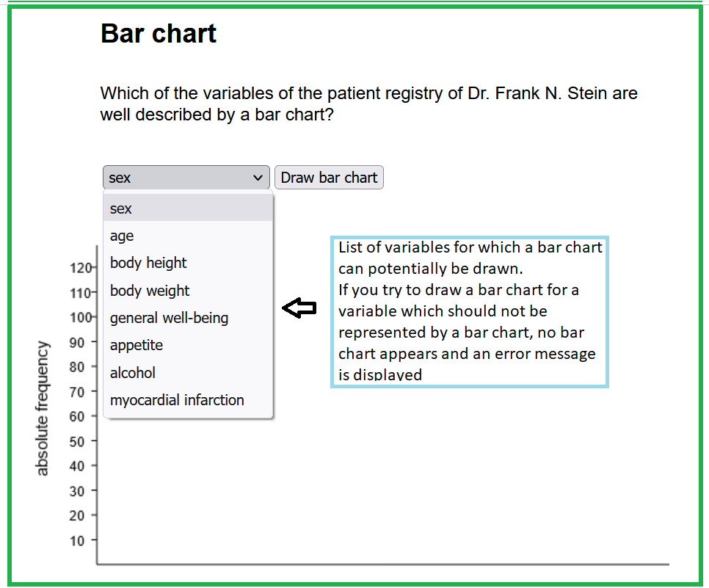The width and height of the screenshot is (709, 588).
Task: Click the chevron on the variable dropdown
Action: [x=258, y=178]
